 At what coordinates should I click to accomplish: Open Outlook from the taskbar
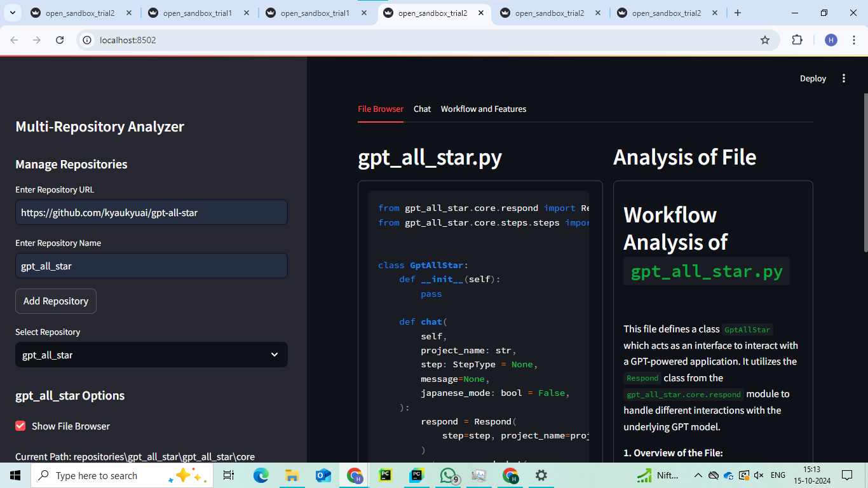tap(323, 475)
